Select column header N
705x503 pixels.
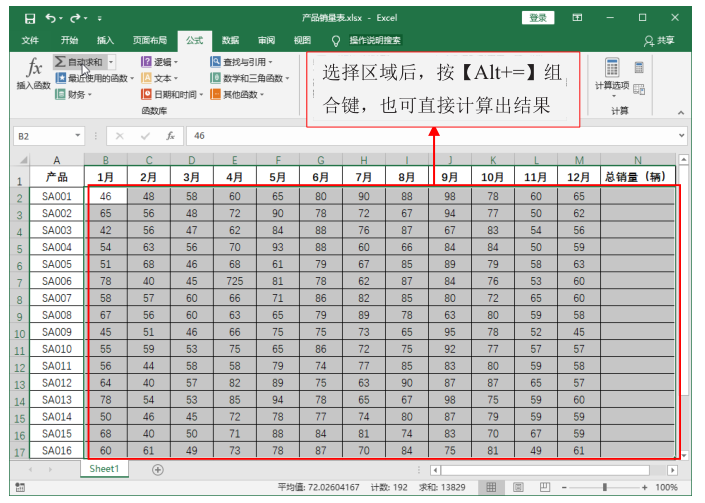638,160
